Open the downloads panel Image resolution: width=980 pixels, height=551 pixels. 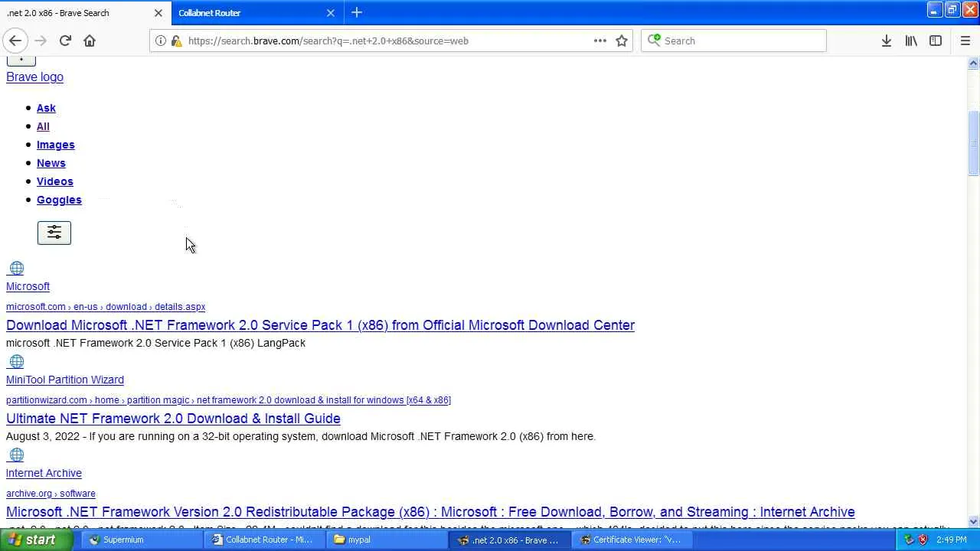click(887, 41)
